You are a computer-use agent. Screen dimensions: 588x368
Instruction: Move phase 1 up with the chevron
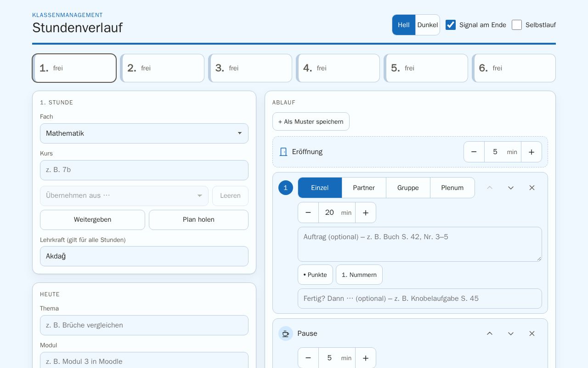490,188
